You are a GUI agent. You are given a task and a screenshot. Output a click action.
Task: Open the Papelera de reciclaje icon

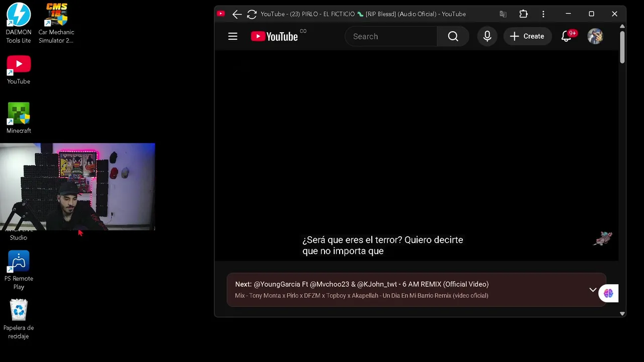tap(19, 319)
